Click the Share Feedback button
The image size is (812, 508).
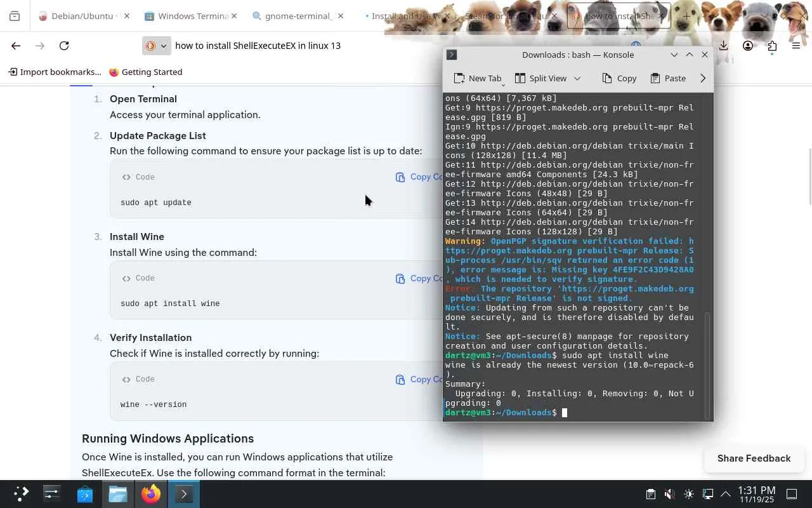[754, 458]
